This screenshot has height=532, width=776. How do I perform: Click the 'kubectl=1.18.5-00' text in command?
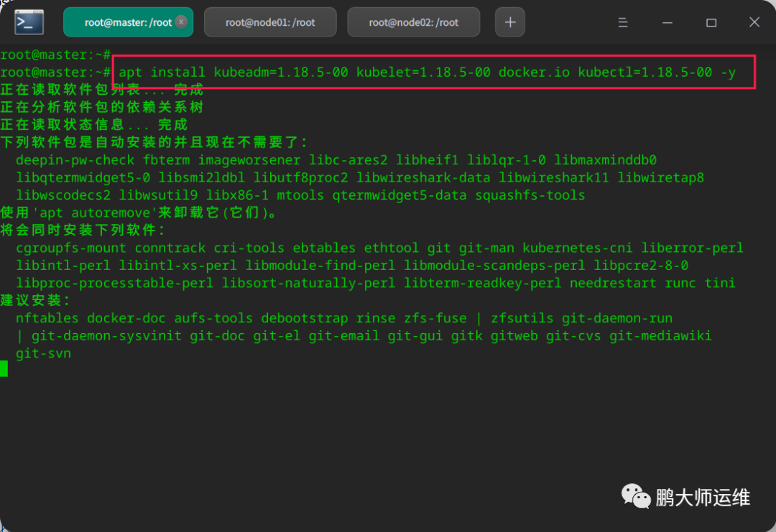point(645,73)
